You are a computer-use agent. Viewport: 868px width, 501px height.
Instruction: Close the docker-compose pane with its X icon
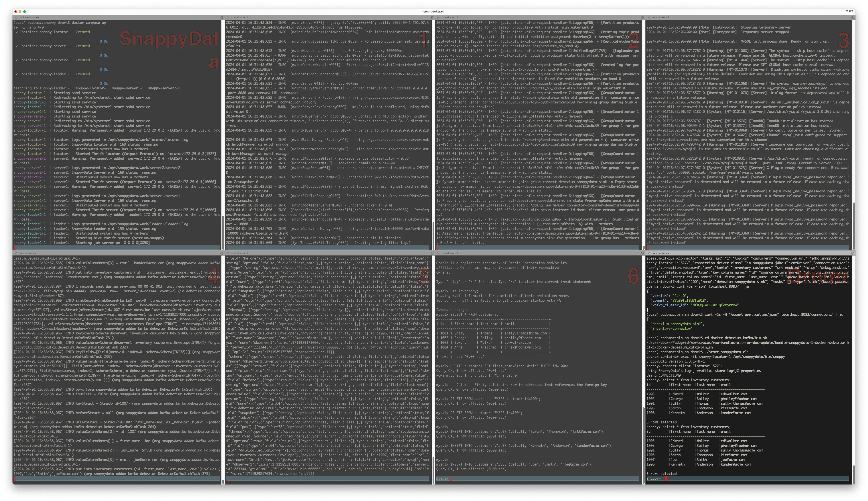(15, 18)
